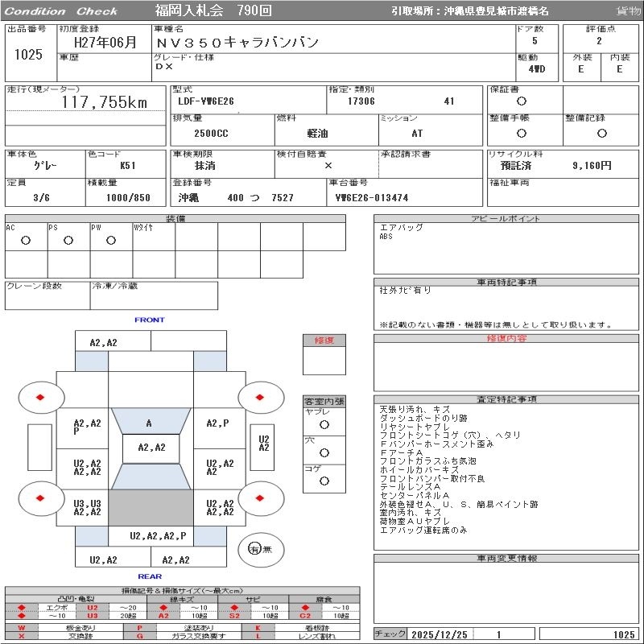Click the chassis number YW6E26-013474
The width and height of the screenshot is (644, 644).
[x=371, y=198]
